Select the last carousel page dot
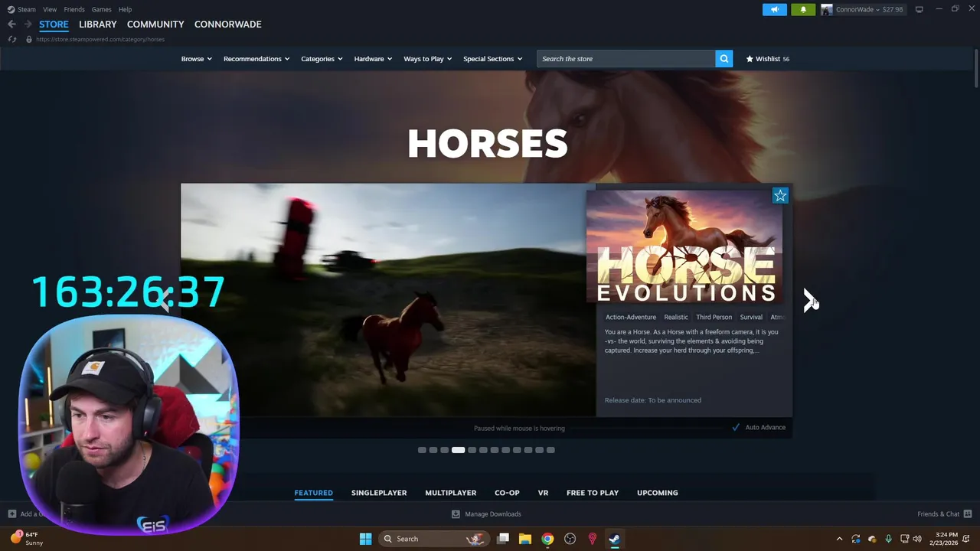 coord(550,450)
